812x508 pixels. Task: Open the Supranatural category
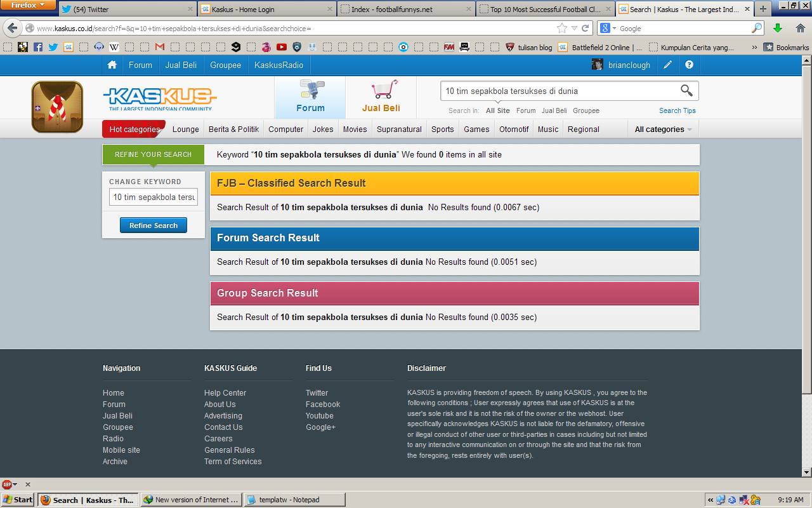pos(399,129)
